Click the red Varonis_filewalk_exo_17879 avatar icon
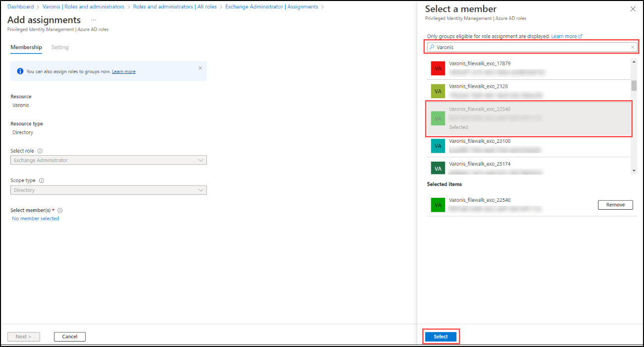This screenshot has height=347, width=644. pyautogui.click(x=437, y=68)
